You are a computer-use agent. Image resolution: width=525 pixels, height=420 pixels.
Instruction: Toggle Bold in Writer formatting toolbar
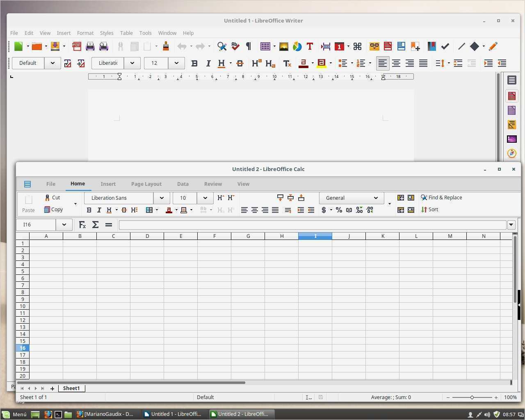pyautogui.click(x=194, y=63)
